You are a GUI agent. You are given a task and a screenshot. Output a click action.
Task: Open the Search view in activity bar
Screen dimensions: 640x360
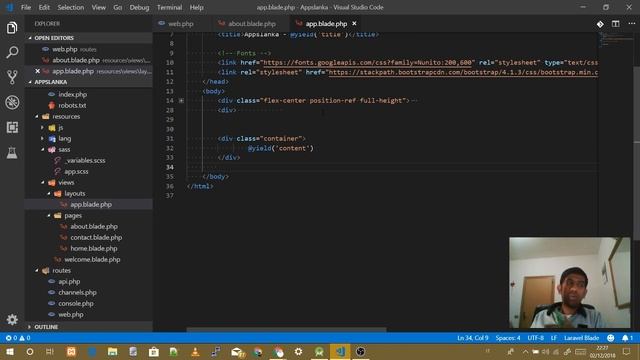(12, 52)
